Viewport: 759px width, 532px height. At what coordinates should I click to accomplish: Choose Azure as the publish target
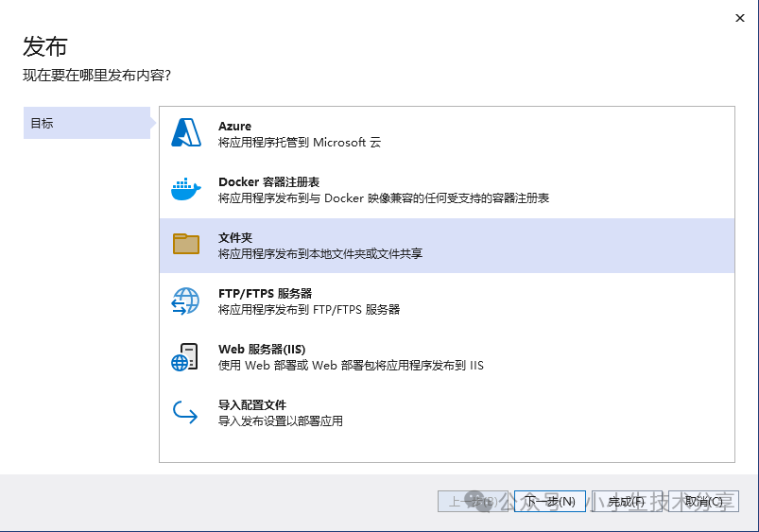234,126
